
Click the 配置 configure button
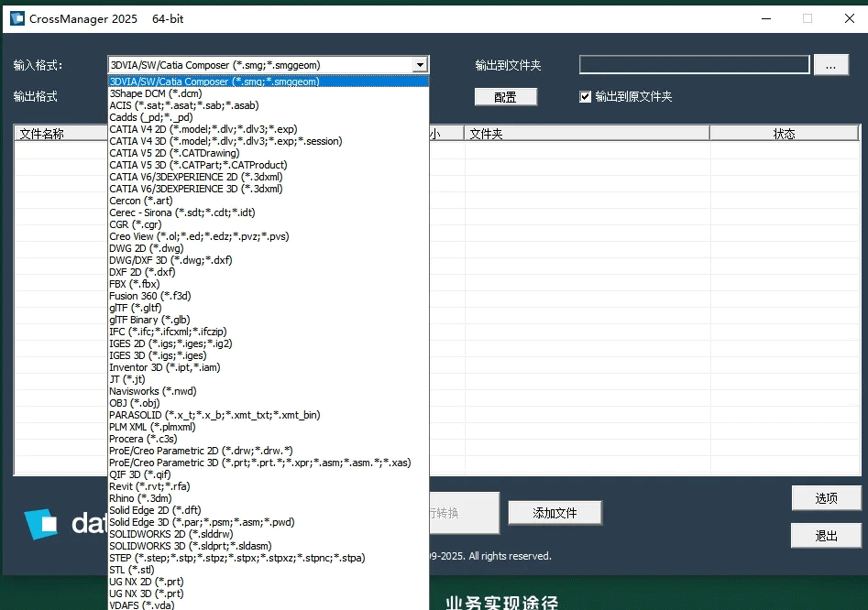click(505, 96)
